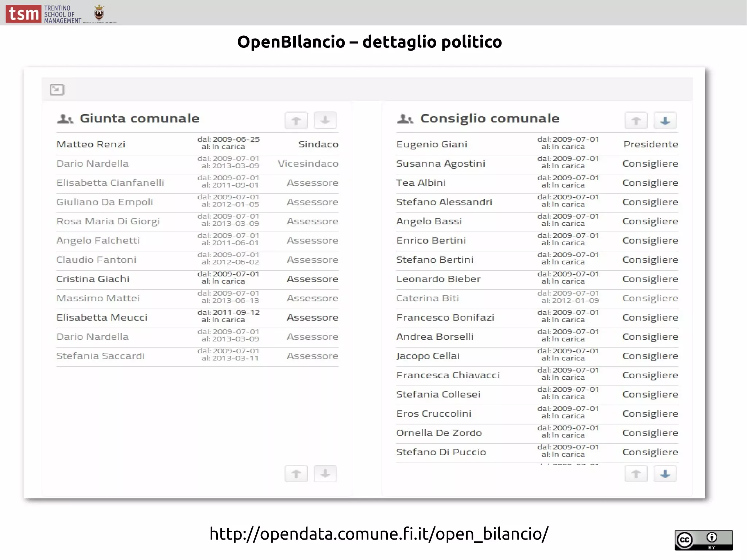Select Ornella De Zordo
Viewport: 747px width, 560px height.
click(439, 433)
